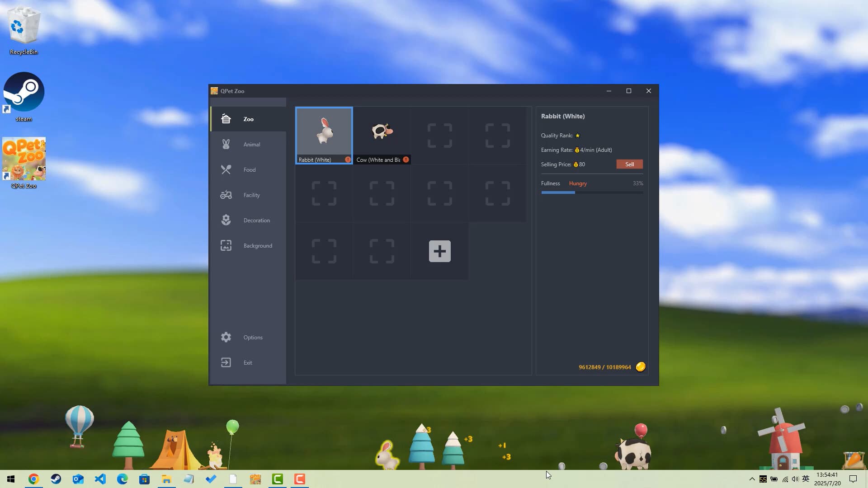The image size is (868, 488).
Task: Click the 9612849 / 10189964 coin balance
Action: pyautogui.click(x=604, y=367)
